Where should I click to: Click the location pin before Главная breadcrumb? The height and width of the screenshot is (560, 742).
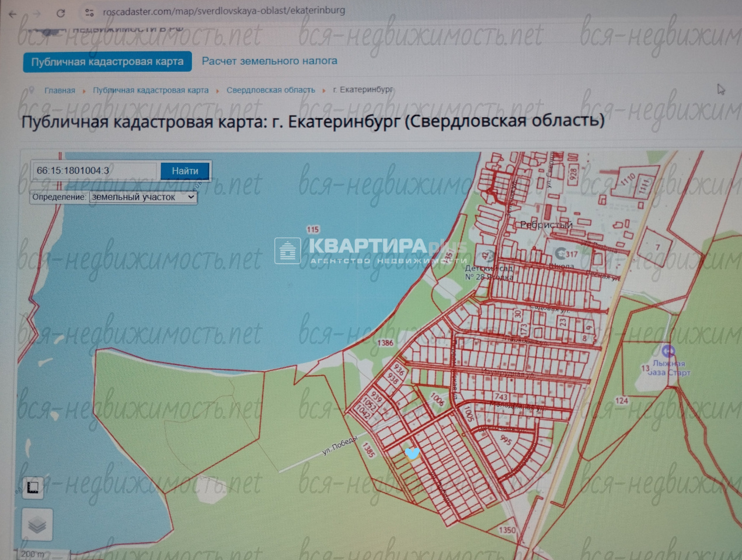[31, 90]
